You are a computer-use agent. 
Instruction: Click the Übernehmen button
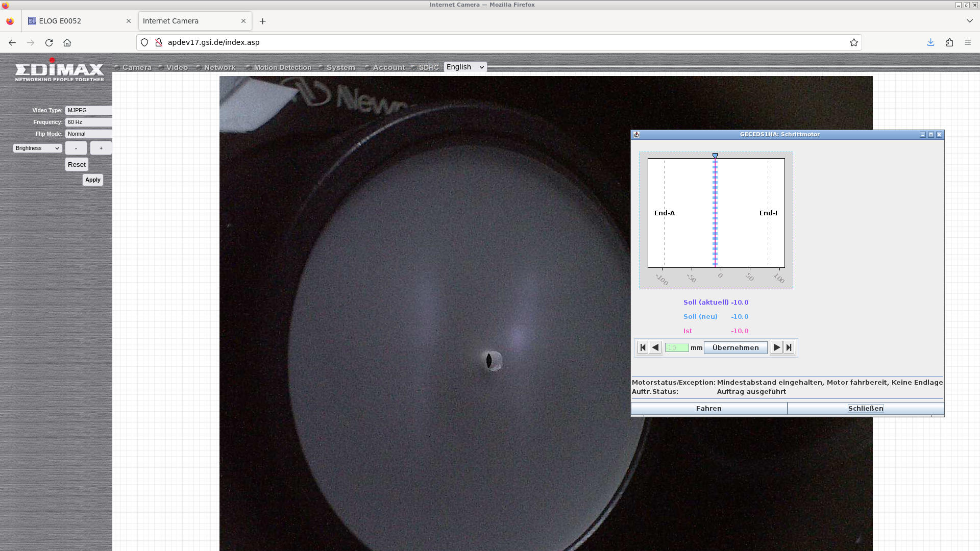736,347
